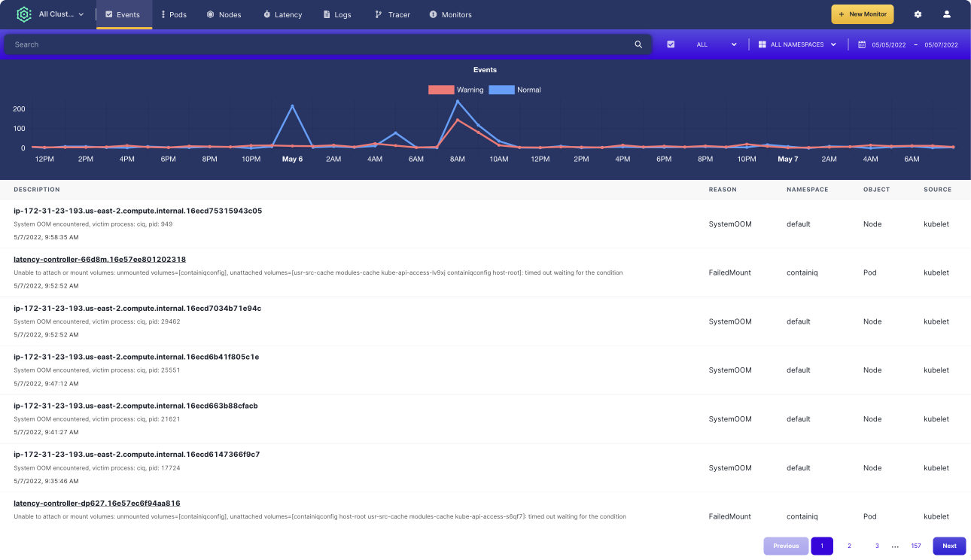Viewport: 971px width, 560px height.
Task: Toggle the Warning legend swatch
Action: click(x=441, y=90)
